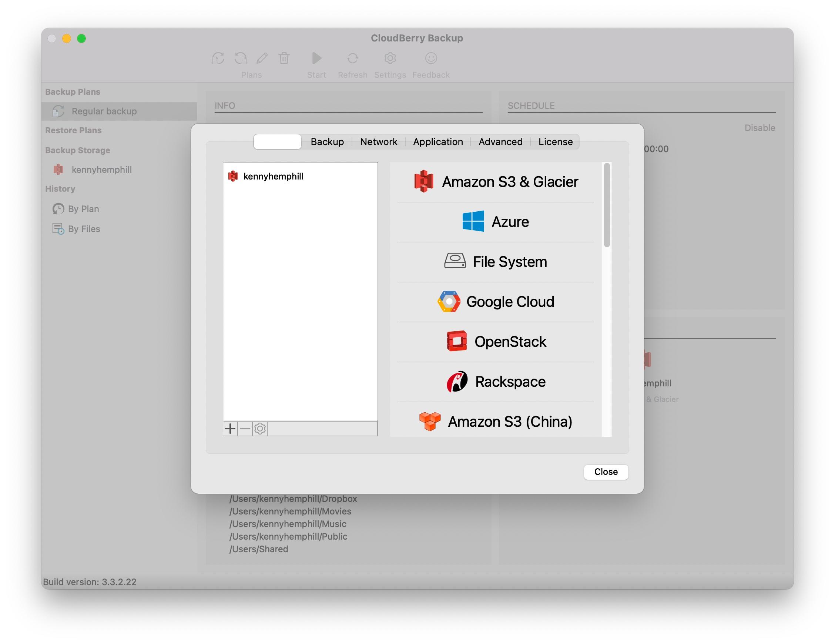The width and height of the screenshot is (835, 644).
Task: Open Settings from the main toolbar
Action: tap(390, 58)
